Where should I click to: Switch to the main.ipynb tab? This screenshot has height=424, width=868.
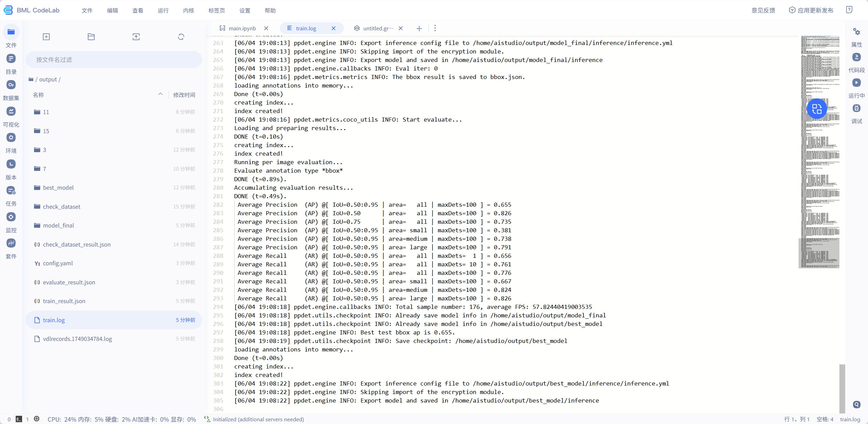pyautogui.click(x=242, y=28)
